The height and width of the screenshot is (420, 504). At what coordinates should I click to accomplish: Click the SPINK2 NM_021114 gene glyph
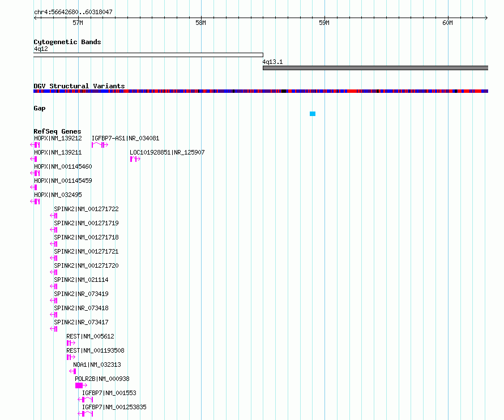click(x=54, y=286)
